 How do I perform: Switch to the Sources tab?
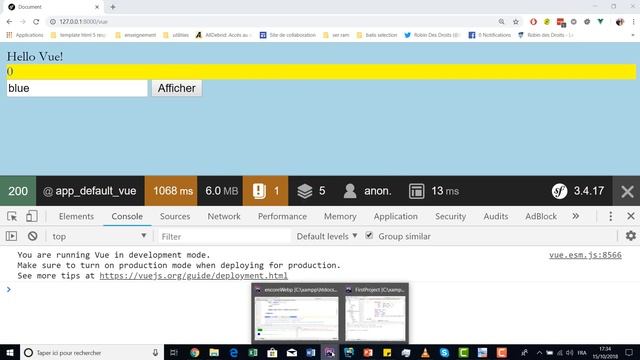click(175, 216)
